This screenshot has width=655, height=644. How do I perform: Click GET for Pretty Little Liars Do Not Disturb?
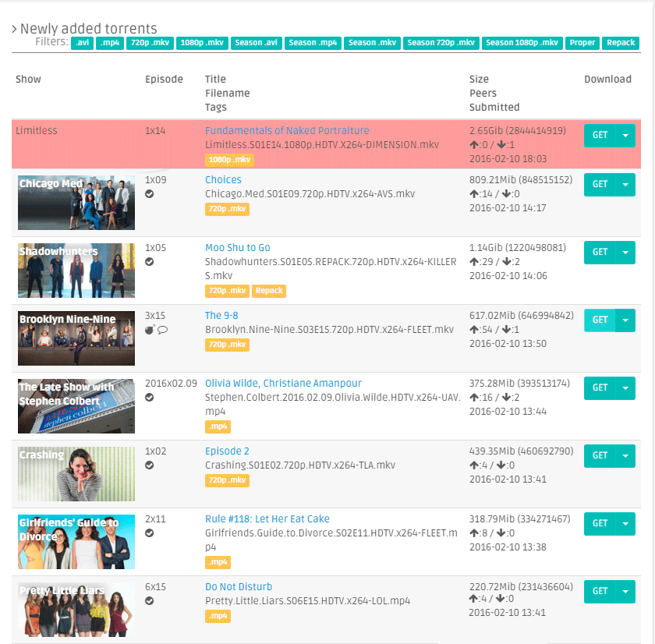tap(600, 592)
